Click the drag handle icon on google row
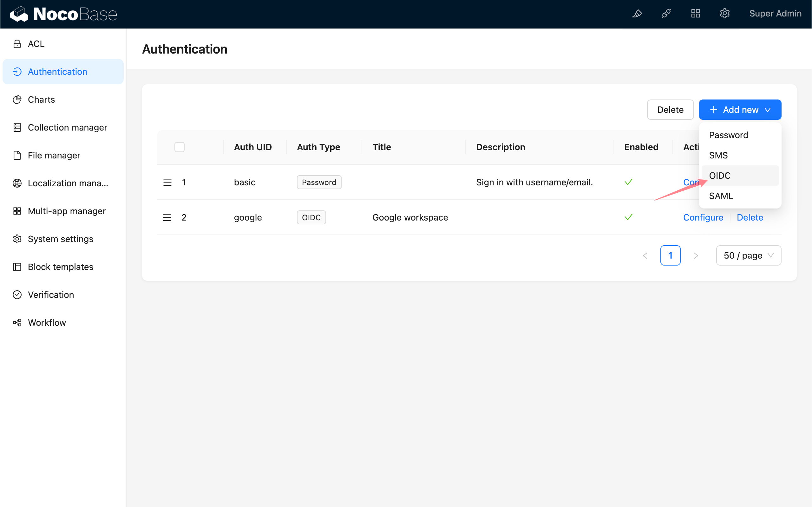812x507 pixels. click(x=167, y=217)
